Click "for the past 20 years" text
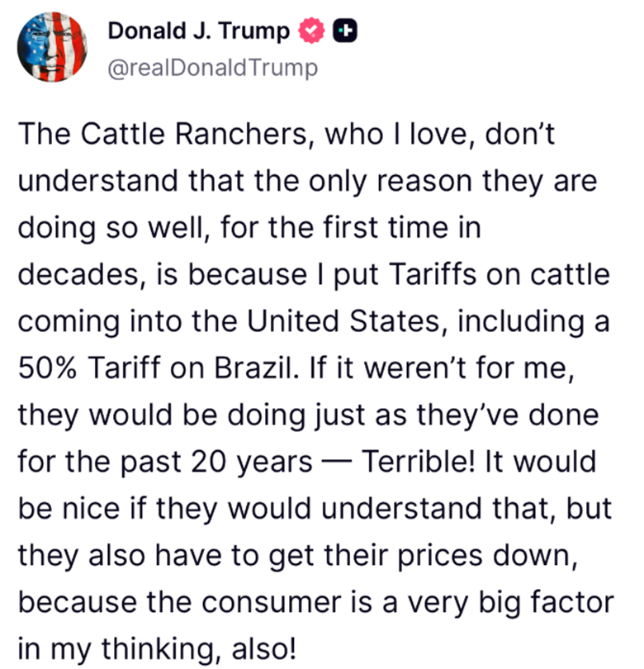Viewport: 644px width, 669px height. [165, 461]
